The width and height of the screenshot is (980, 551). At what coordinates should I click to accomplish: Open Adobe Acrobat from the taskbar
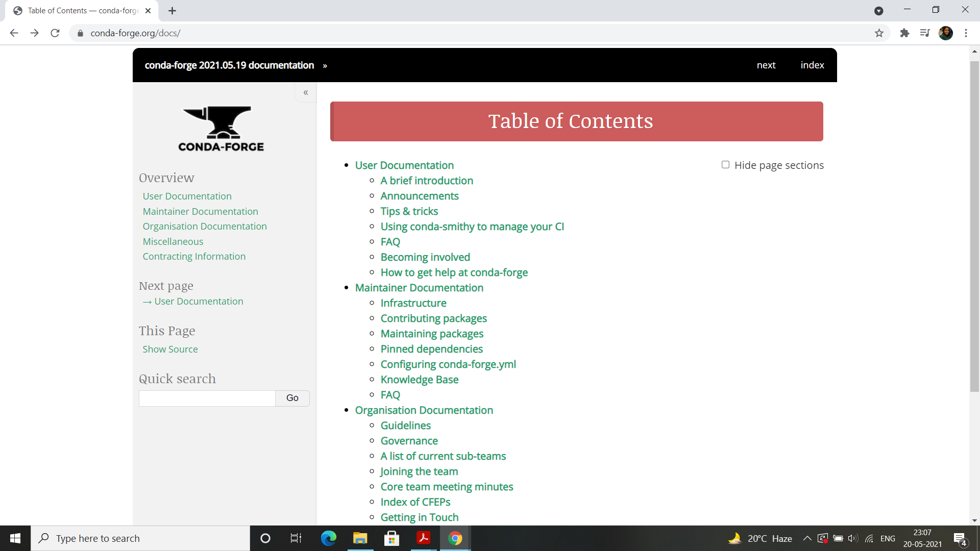[x=424, y=538]
